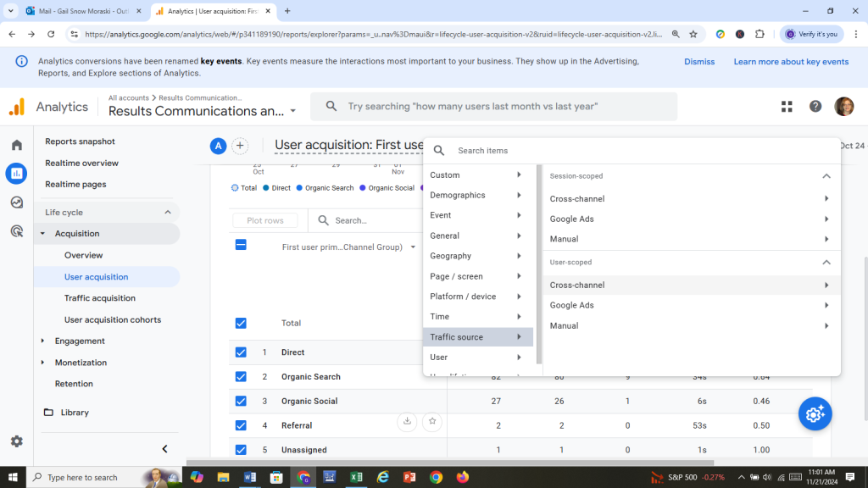Open the Explore icon in left rail
Screen dimensions: 868x488
pos(17,202)
